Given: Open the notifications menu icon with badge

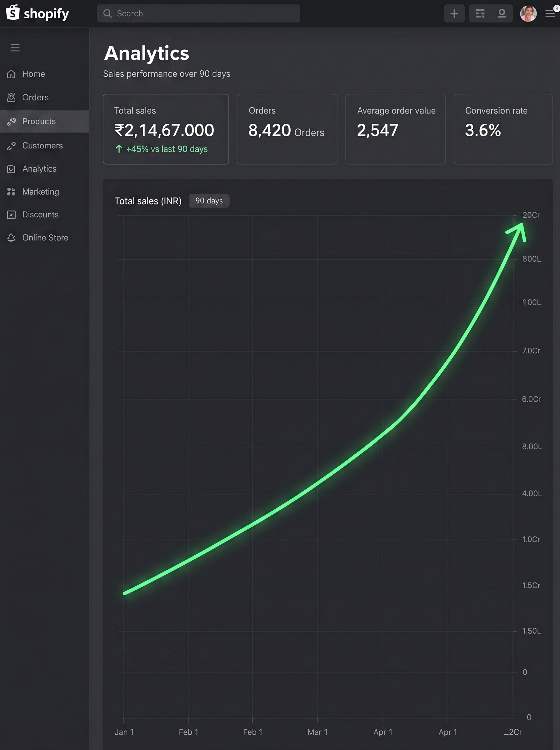Looking at the screenshot, I should tap(551, 13).
